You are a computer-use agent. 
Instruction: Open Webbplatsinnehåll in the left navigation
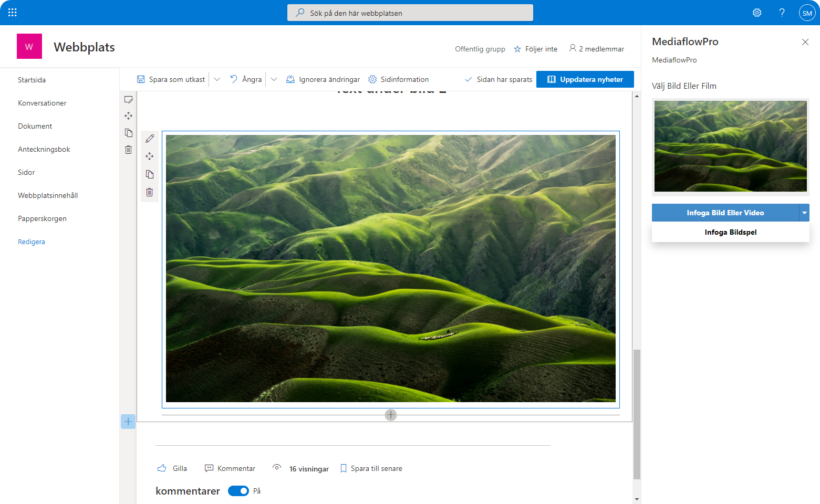pos(48,195)
